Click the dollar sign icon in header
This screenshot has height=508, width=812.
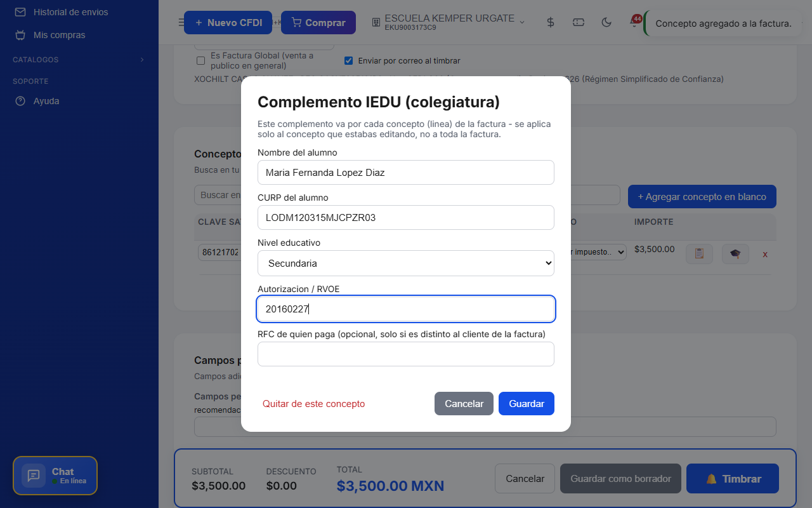(x=551, y=22)
